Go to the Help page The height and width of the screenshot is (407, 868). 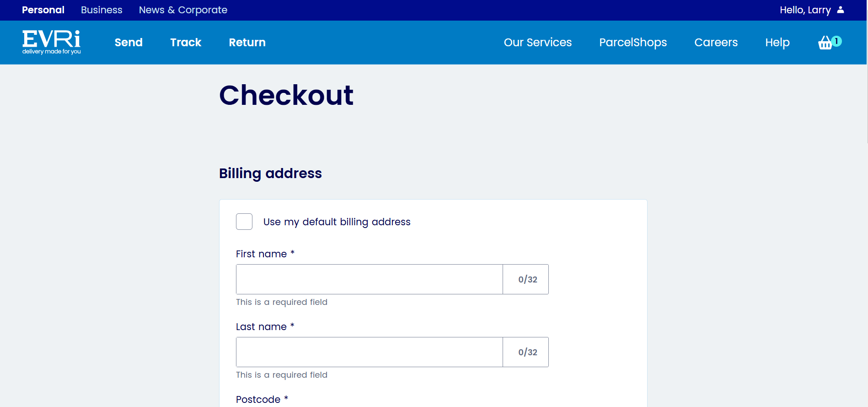777,43
